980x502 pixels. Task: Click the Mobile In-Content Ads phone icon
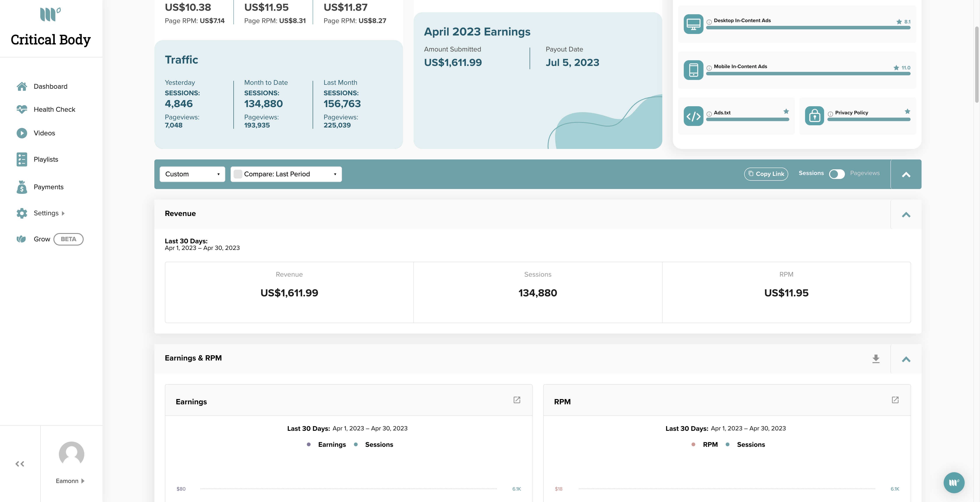click(693, 70)
